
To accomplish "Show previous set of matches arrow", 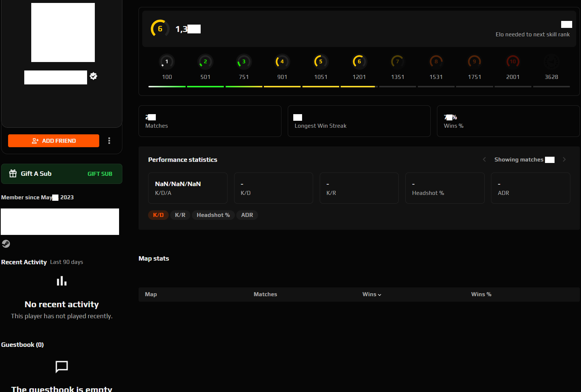I will (484, 160).
